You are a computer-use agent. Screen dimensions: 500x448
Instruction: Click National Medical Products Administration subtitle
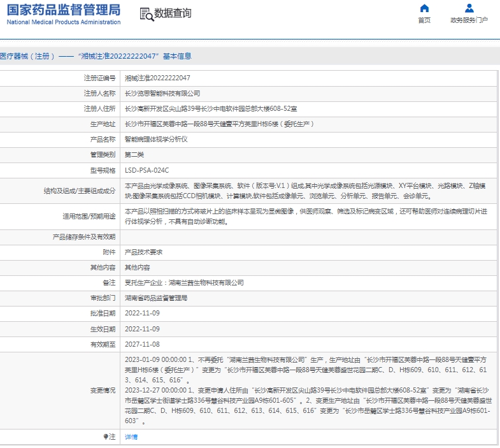64,22
